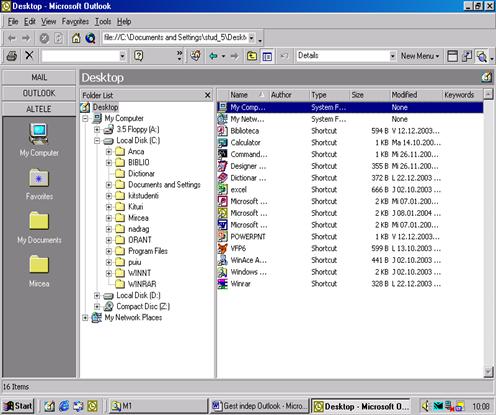
Task: Open the address bar dropdown arrow
Action: 252,38
